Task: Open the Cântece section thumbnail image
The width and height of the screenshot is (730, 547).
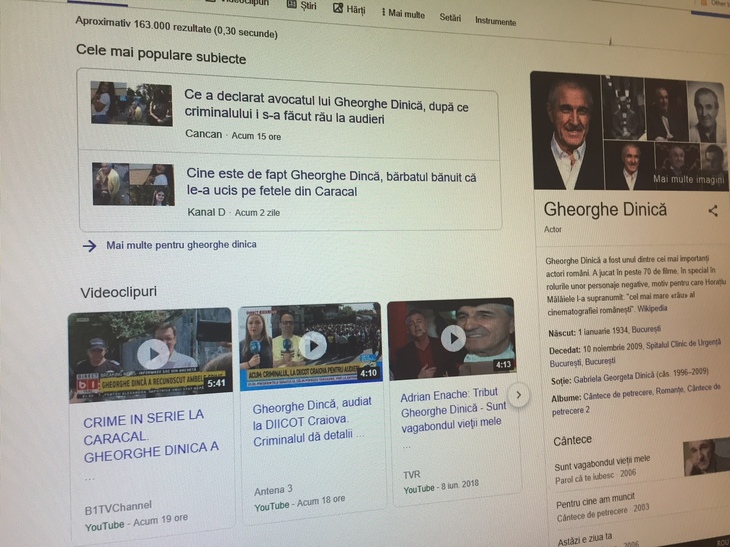Action: tap(705, 456)
